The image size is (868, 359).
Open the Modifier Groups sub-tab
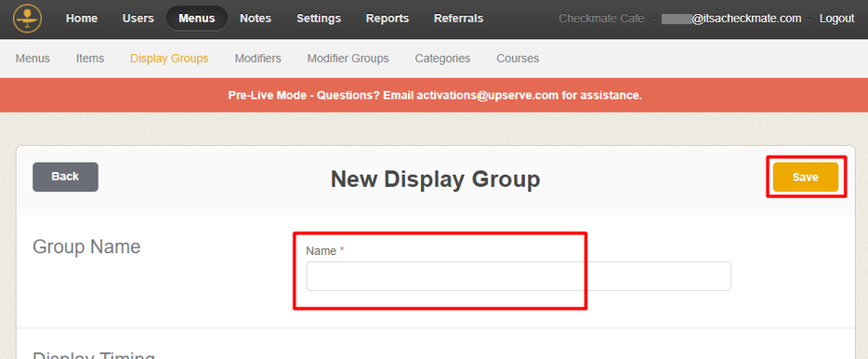pyautogui.click(x=348, y=59)
